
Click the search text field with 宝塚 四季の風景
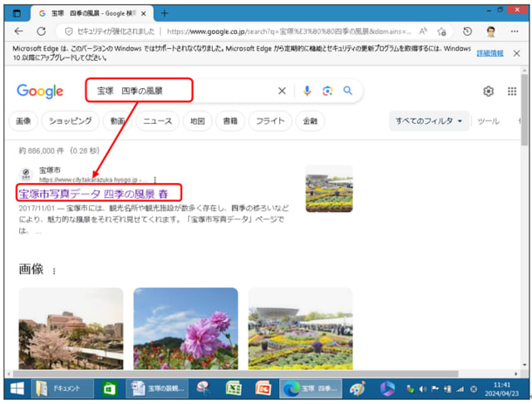183,91
